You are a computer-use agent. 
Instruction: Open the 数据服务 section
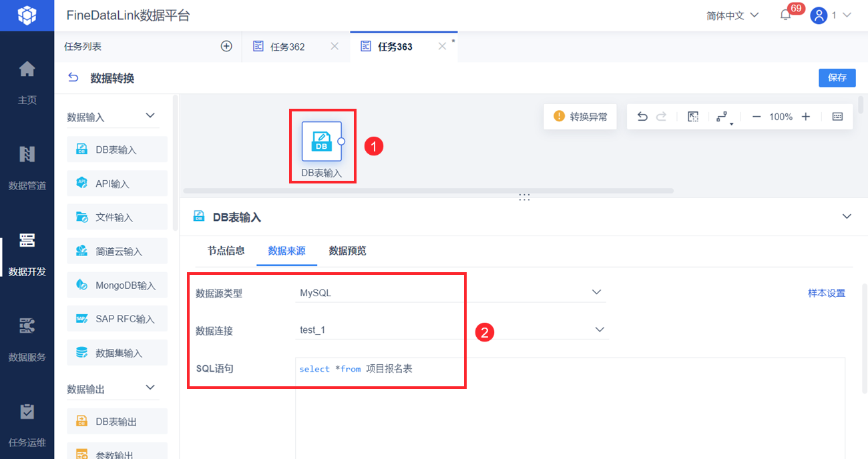tap(27, 340)
